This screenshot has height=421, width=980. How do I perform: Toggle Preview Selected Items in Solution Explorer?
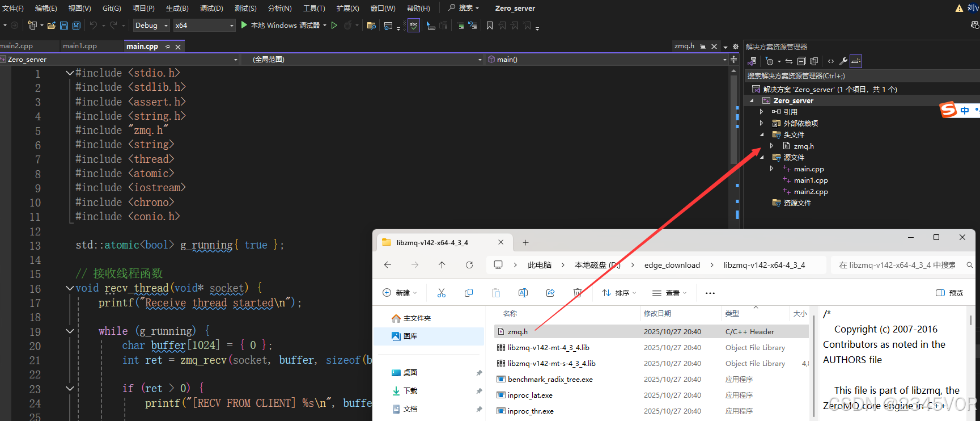pyautogui.click(x=856, y=61)
